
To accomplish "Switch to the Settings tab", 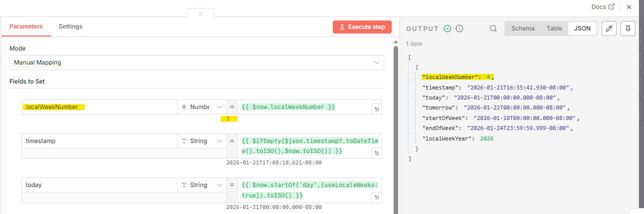I will coord(70,26).
